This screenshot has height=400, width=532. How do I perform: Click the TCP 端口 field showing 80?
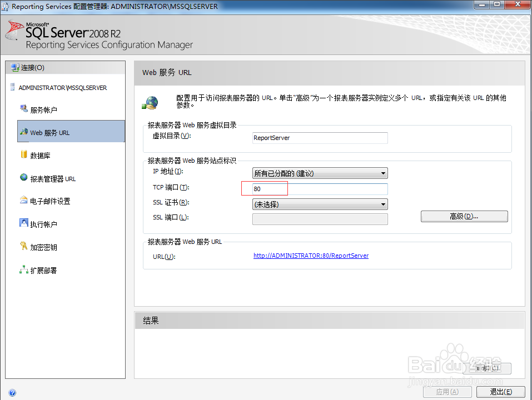point(320,189)
